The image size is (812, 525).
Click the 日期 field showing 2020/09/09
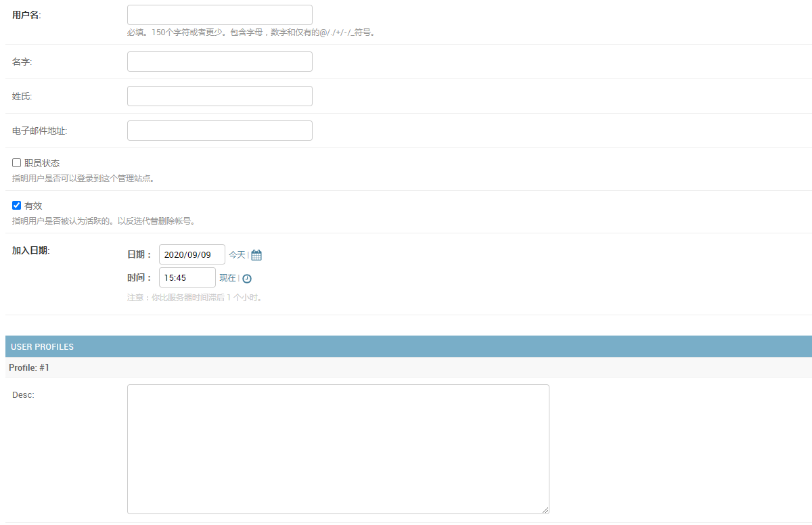tap(192, 254)
